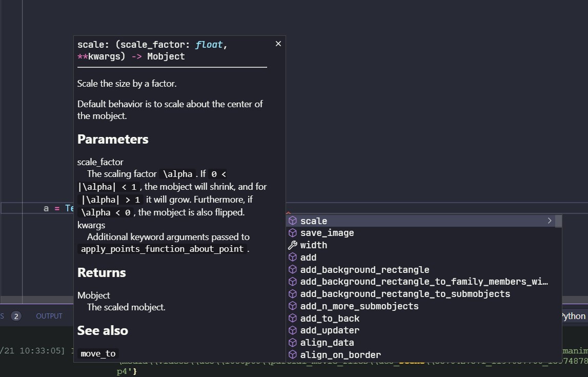Click the cube icon beside add_updater

(293, 330)
